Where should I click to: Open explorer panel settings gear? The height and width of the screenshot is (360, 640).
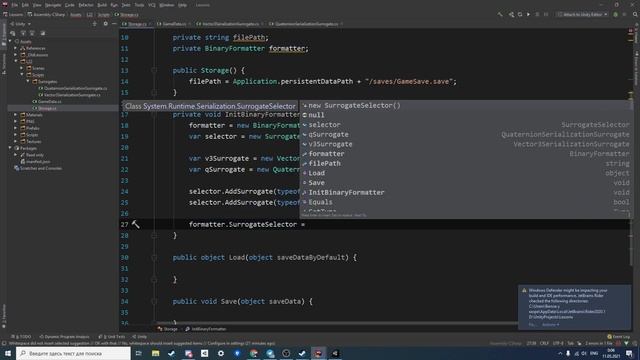[105, 24]
